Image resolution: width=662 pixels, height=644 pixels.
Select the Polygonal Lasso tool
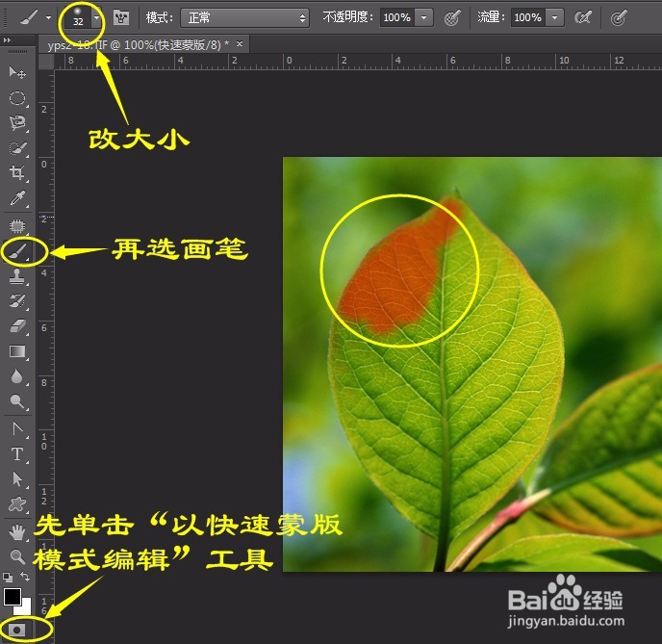[17, 123]
